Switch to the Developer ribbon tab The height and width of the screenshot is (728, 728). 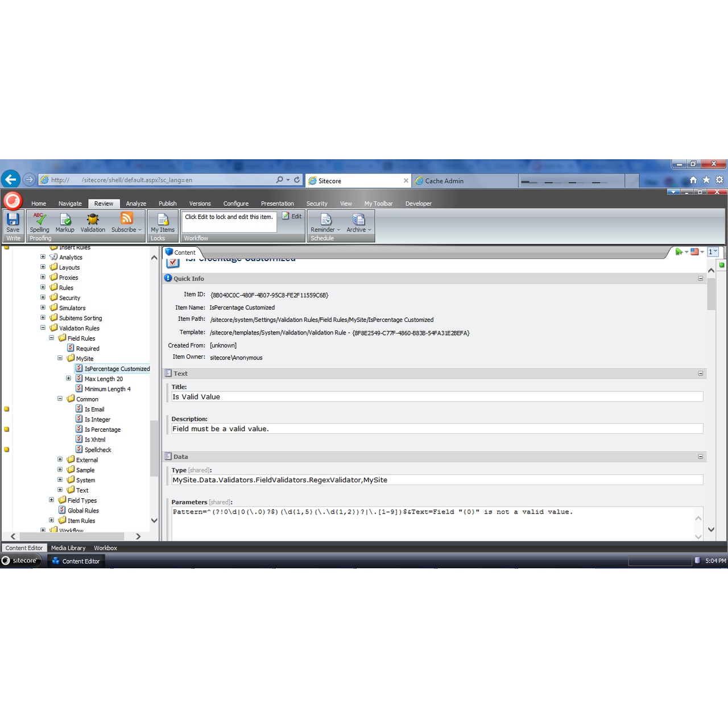pos(418,203)
